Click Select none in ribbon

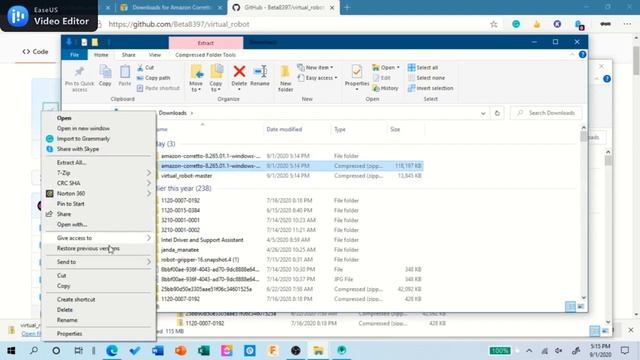(426, 78)
